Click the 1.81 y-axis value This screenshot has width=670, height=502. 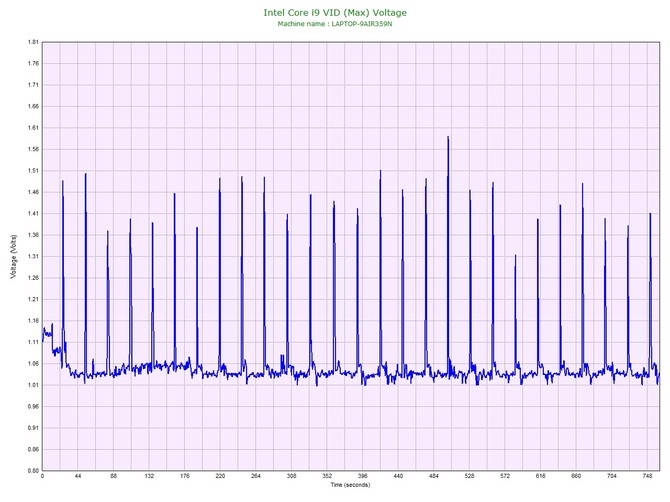click(33, 42)
